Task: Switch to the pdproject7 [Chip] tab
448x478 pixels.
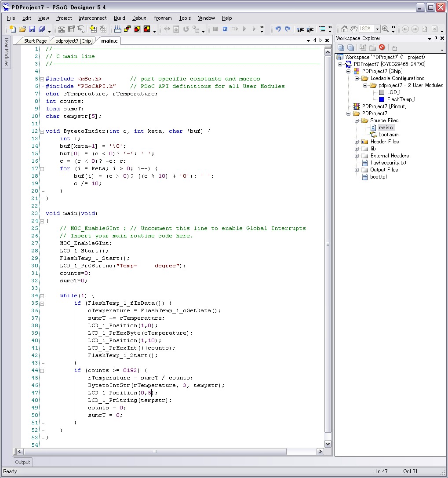Action: [x=73, y=41]
